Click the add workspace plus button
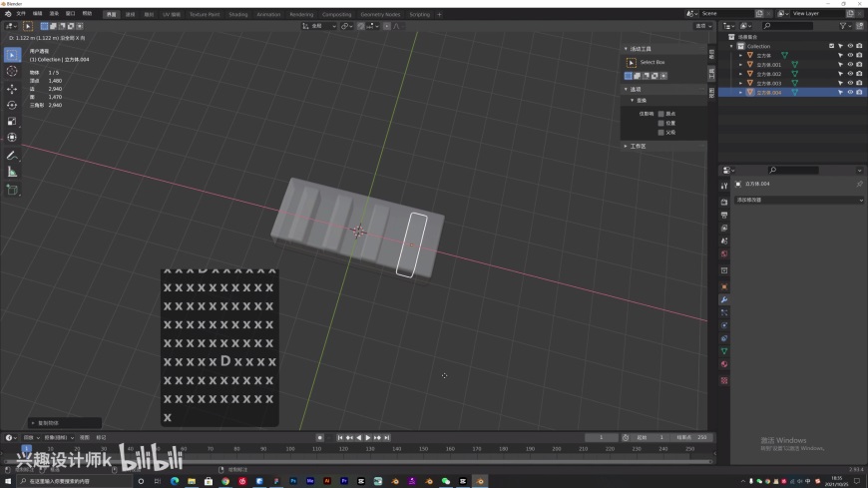The image size is (868, 488). tap(439, 14)
